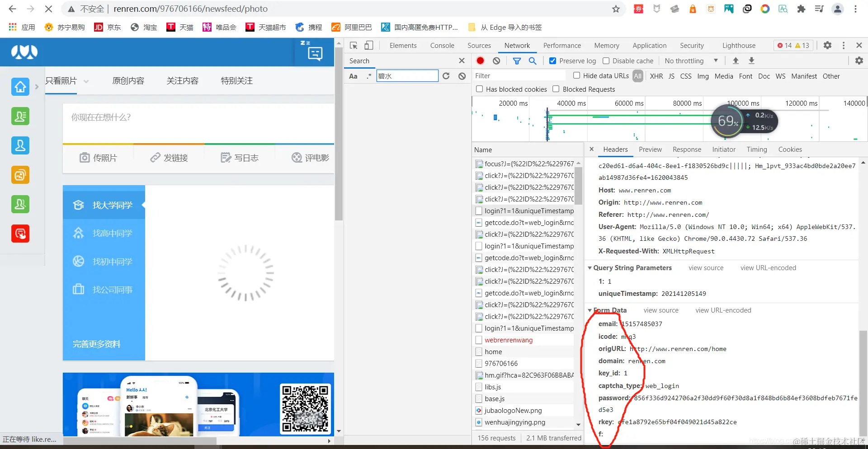
Task: Open the Preview tab of request
Action: click(650, 150)
